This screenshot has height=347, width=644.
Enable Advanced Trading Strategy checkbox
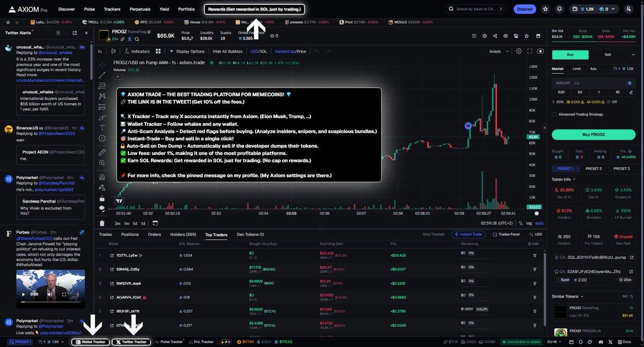tap(554, 114)
